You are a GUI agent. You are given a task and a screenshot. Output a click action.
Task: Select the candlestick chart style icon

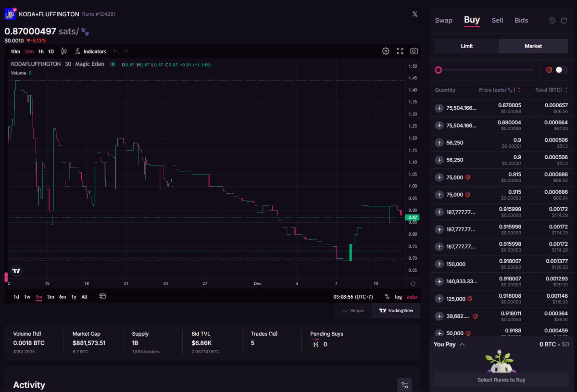(x=64, y=51)
